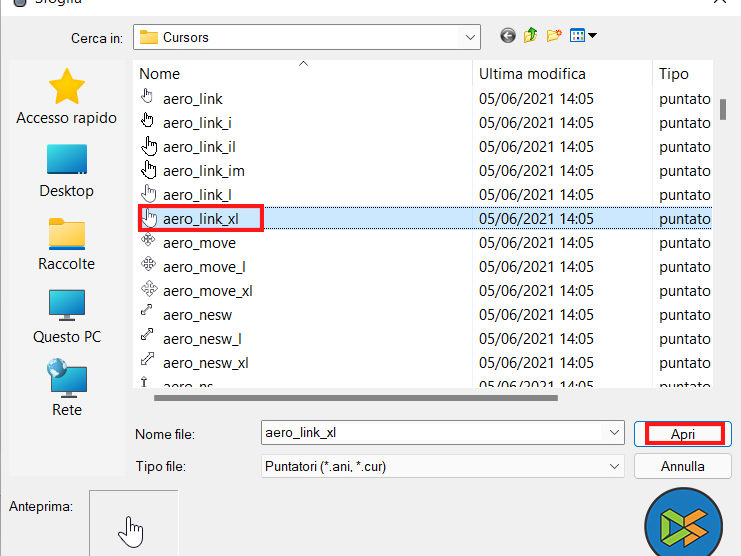Click the type cell of aero_move row
741x556 pixels.
[x=685, y=243]
